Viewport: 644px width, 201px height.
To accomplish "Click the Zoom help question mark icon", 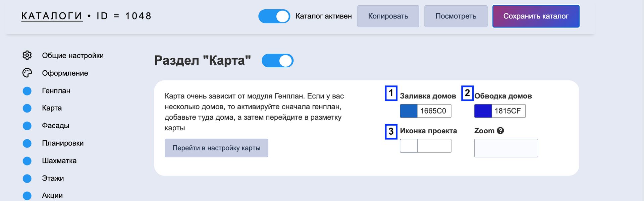I will coord(500,131).
